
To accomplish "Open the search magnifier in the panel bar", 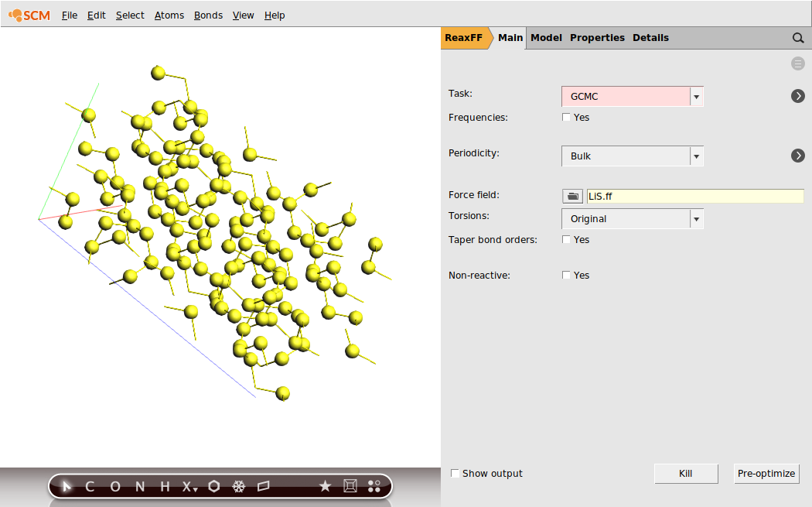I will pos(797,37).
